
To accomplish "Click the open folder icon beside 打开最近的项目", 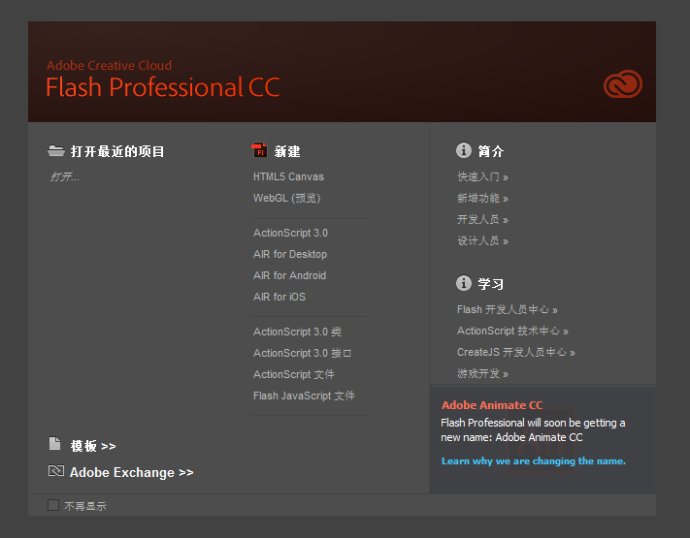I will point(56,151).
